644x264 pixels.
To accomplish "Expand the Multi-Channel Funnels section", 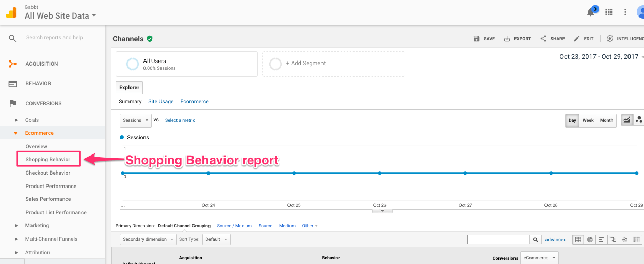I will (51, 239).
